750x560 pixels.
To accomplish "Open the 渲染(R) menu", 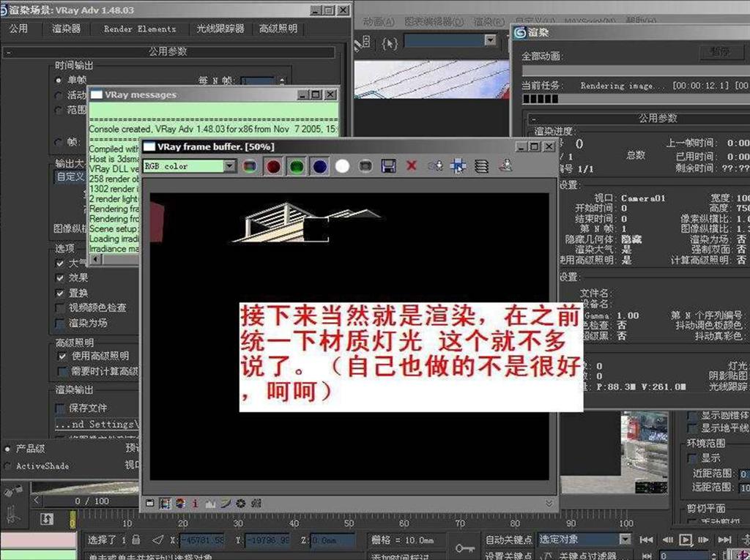I will 489,21.
